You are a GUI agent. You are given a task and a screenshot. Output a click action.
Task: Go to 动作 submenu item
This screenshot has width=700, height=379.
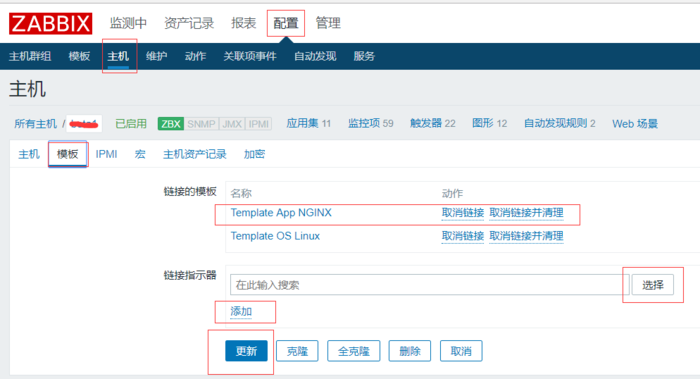[x=196, y=56]
